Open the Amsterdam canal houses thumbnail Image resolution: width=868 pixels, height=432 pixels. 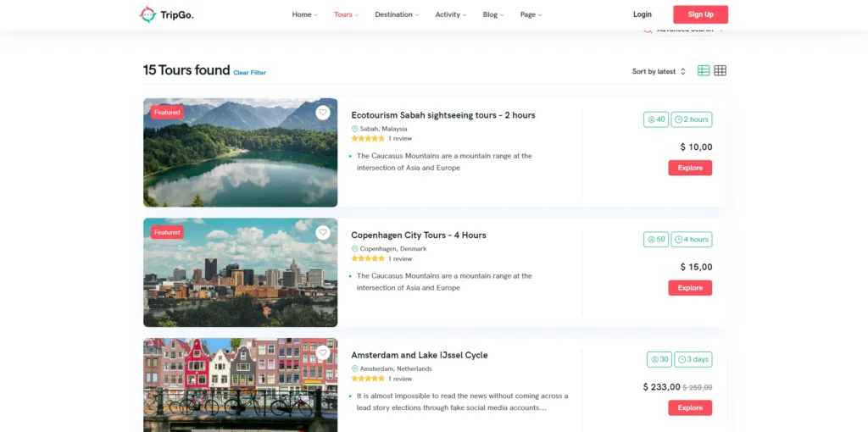(240, 385)
